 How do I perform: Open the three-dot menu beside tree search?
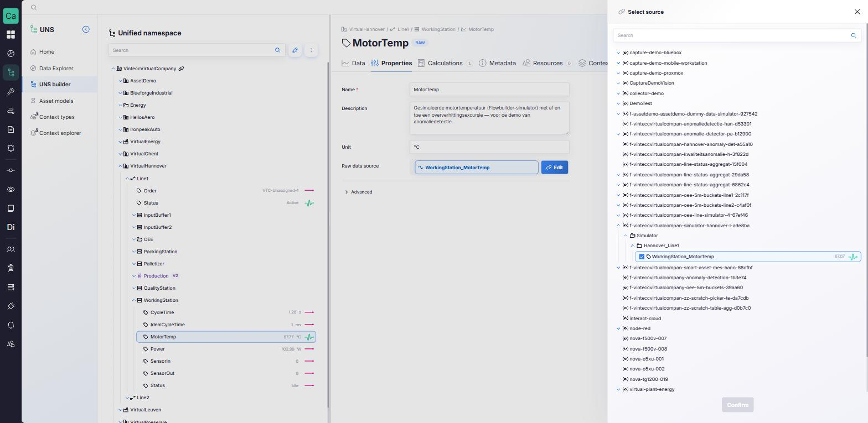[311, 50]
